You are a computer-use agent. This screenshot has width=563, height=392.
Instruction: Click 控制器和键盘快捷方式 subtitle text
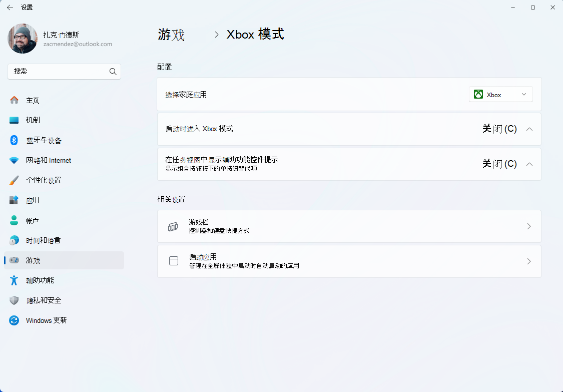(x=219, y=231)
